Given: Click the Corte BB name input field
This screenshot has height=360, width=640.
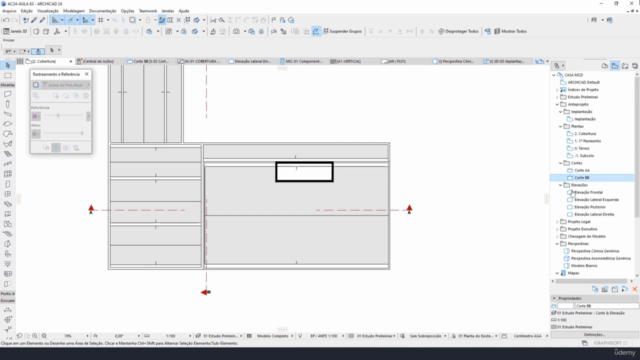Looking at the screenshot, I should [x=607, y=306].
